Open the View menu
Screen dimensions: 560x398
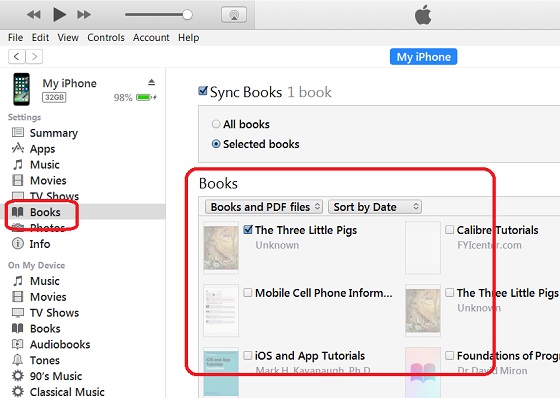click(68, 38)
